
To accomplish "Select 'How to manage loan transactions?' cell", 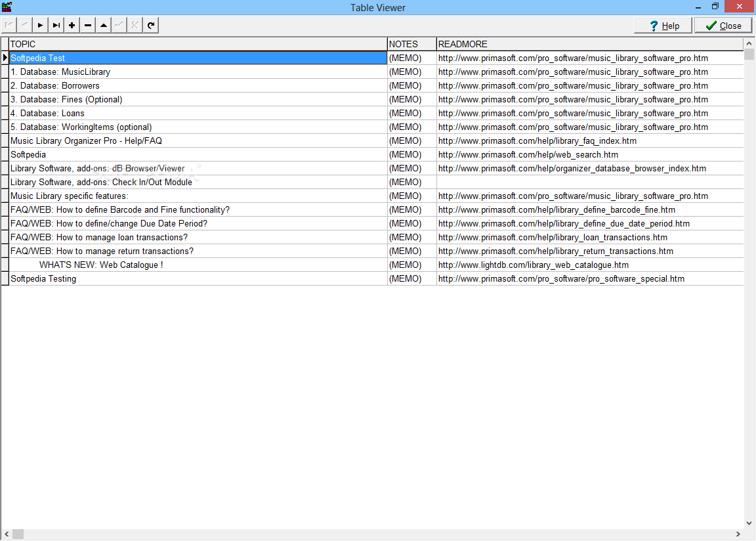I will coord(198,237).
